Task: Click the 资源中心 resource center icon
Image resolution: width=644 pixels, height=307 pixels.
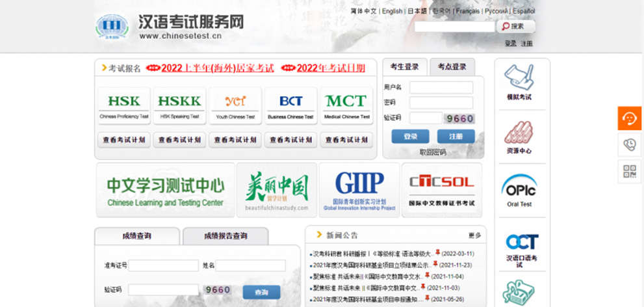Action: (519, 137)
